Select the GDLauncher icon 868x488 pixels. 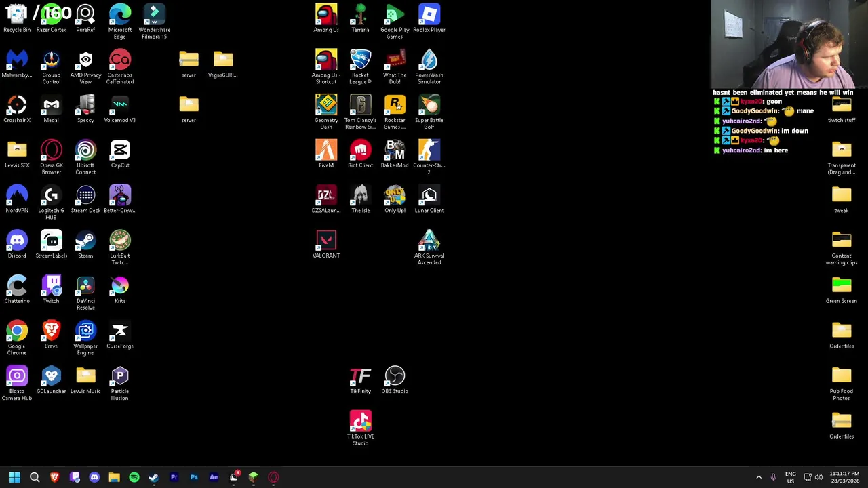pos(52,380)
